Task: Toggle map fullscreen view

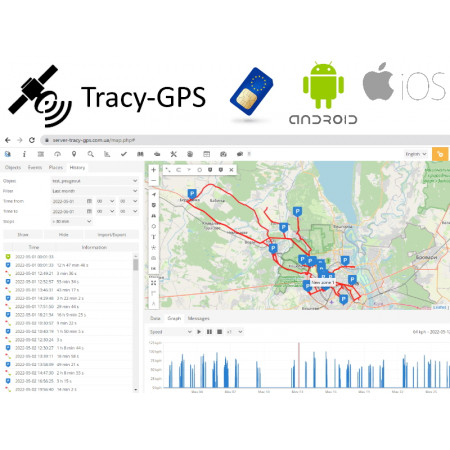Action: (x=154, y=283)
